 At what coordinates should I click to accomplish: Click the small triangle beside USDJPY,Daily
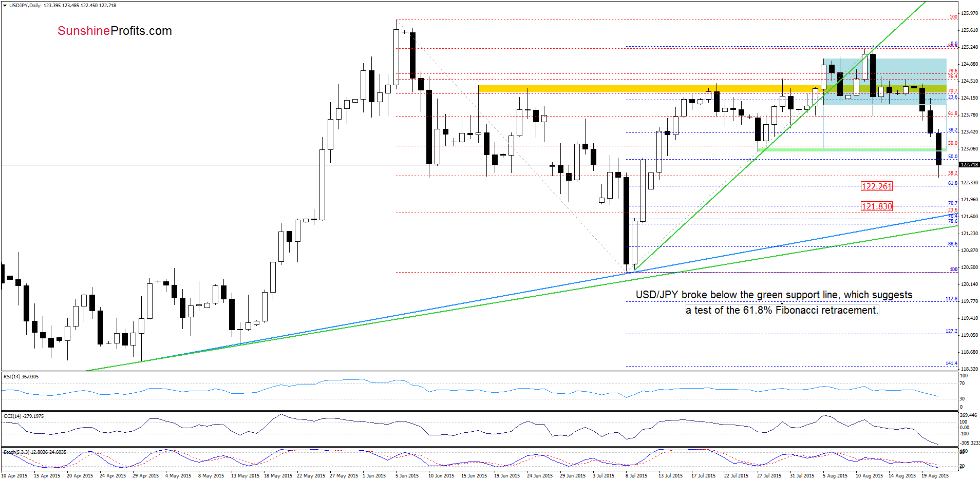[5, 6]
